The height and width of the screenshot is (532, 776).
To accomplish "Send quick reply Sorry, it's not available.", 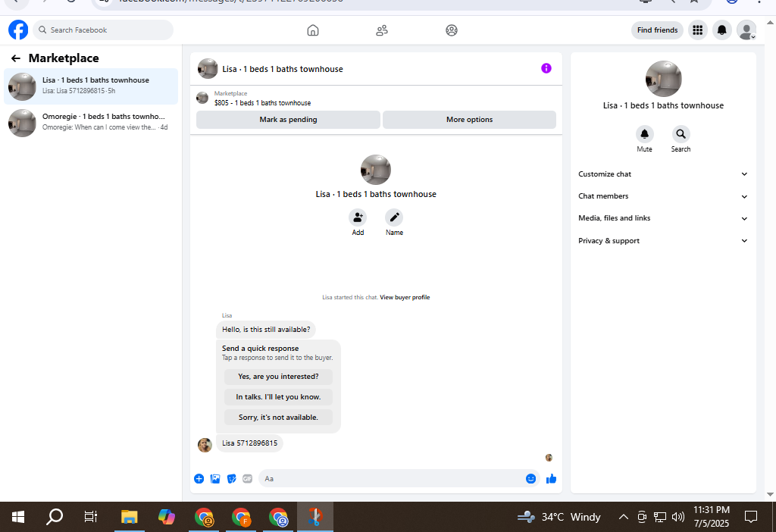I will pyautogui.click(x=278, y=417).
